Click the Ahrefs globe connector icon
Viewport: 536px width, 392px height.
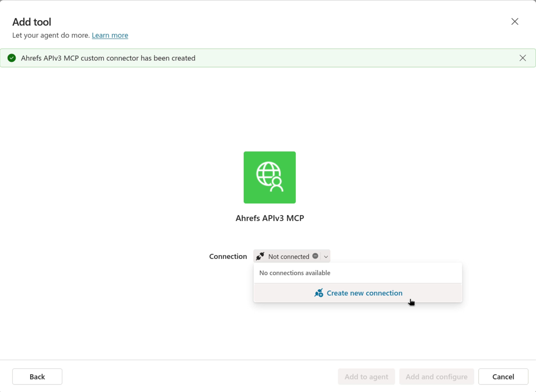(x=269, y=177)
